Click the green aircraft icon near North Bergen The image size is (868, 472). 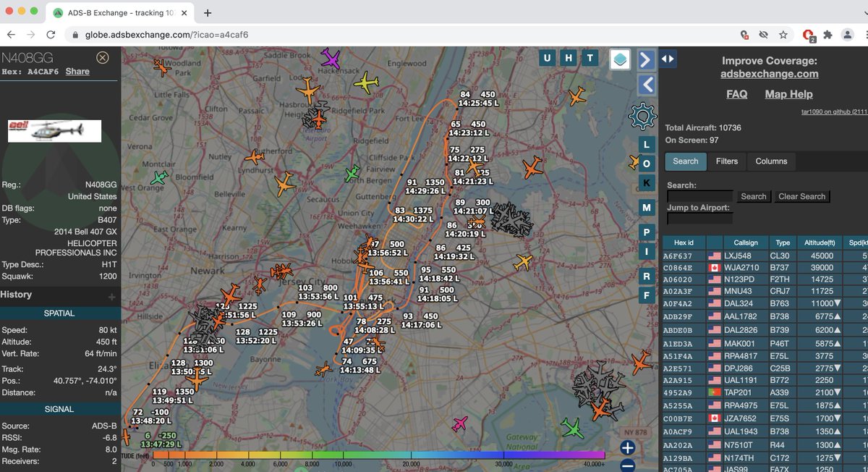coord(352,173)
